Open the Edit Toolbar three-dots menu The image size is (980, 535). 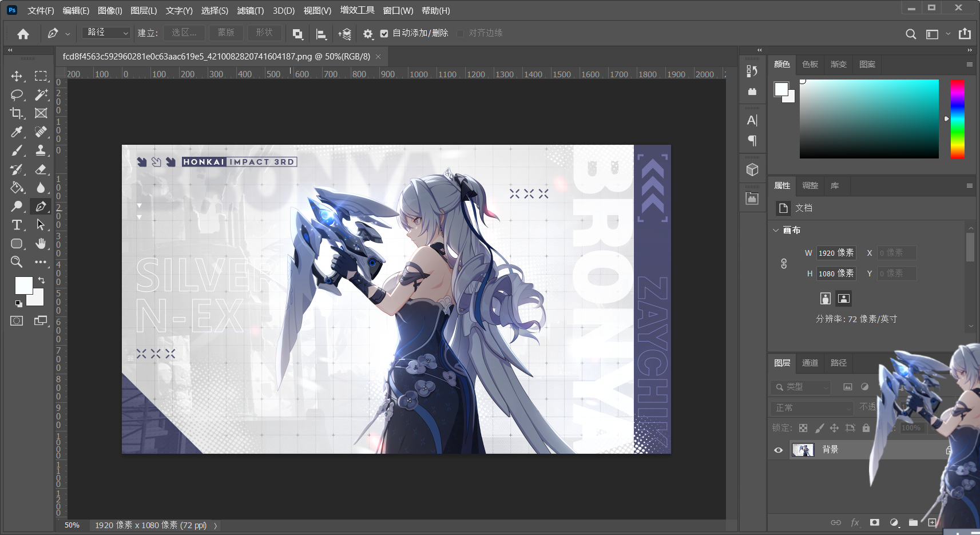point(41,262)
